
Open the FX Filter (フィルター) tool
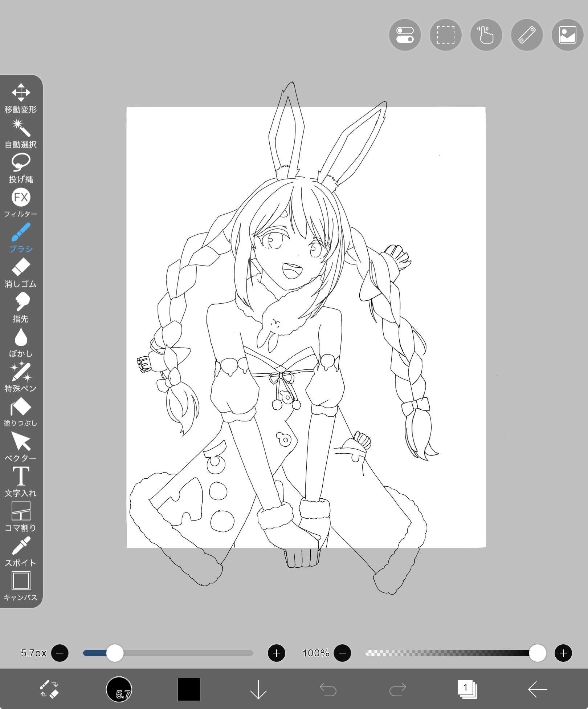pyautogui.click(x=21, y=203)
